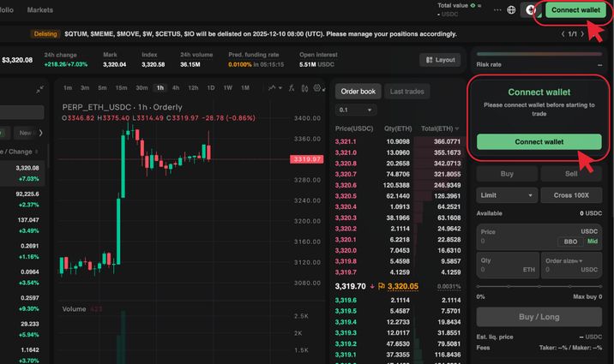Click the order quantity percentage slider

point(539,285)
